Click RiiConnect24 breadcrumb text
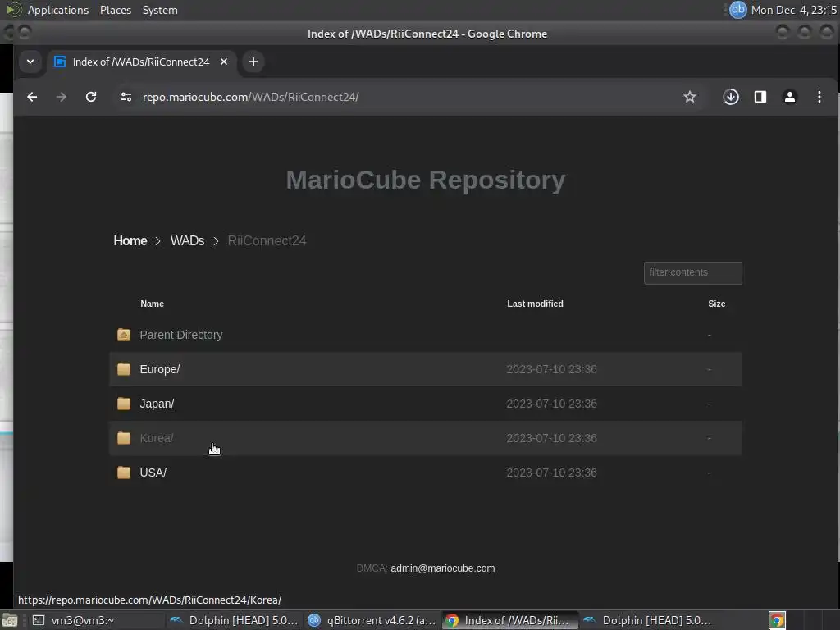Screen dimensions: 840x630 tap(267, 240)
